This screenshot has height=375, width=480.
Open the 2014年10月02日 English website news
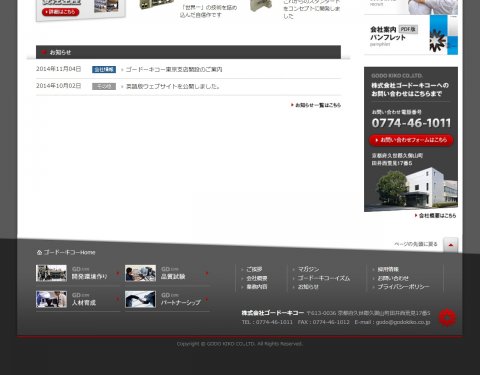point(173,86)
